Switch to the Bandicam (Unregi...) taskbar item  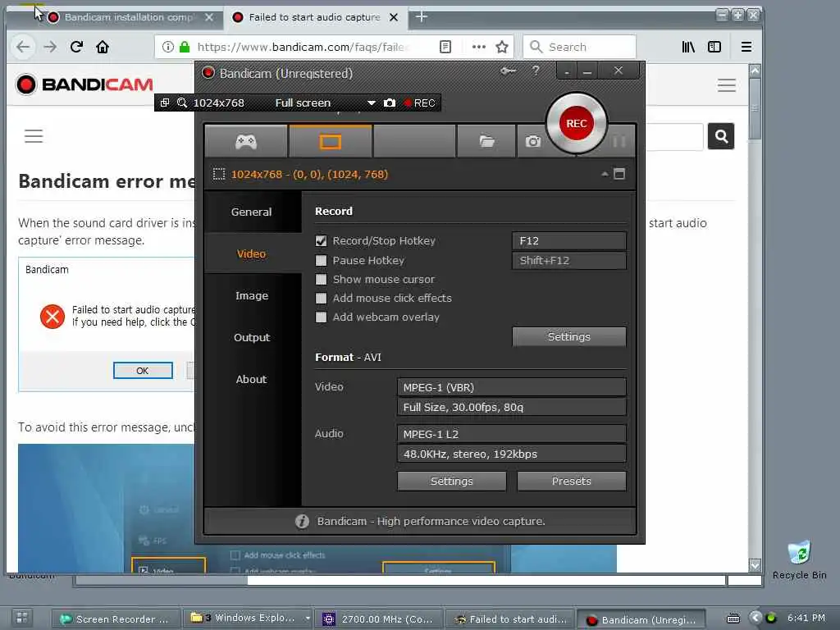tap(641, 620)
